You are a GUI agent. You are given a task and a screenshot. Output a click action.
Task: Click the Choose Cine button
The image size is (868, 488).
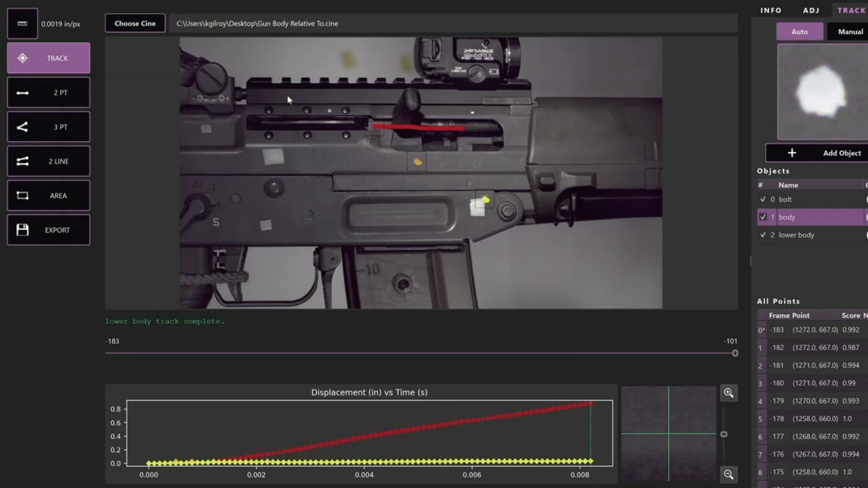click(x=135, y=23)
